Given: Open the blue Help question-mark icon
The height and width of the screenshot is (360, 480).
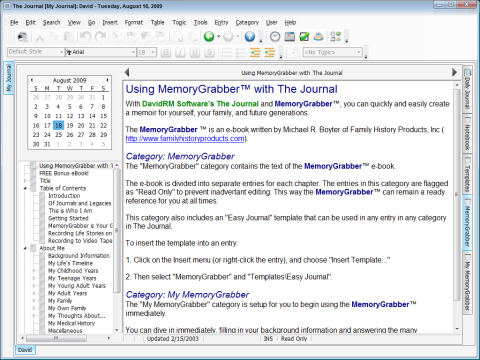Looking at the screenshot, I should click(x=250, y=36).
